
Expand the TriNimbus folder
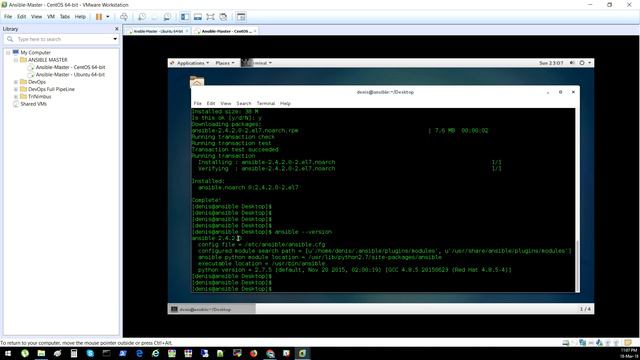(x=16, y=97)
